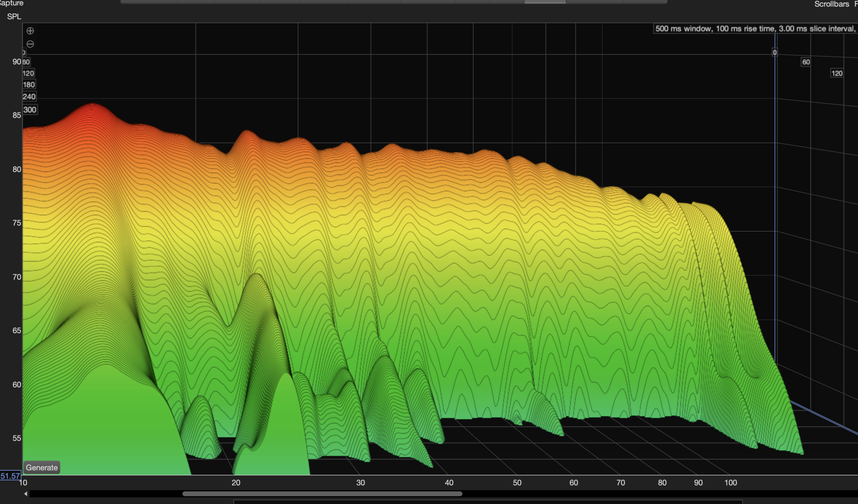Click the 40 Hz frequency axis tick label
Image resolution: width=858 pixels, height=504 pixels.
pyautogui.click(x=449, y=483)
